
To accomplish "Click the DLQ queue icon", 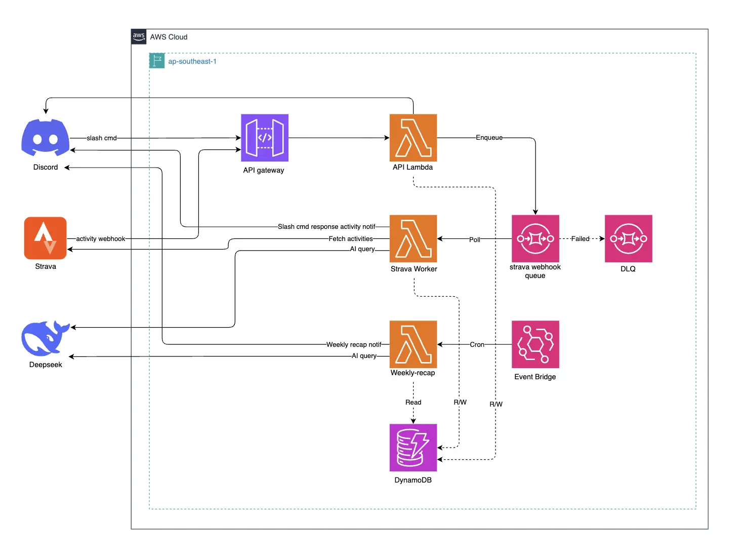I will [629, 238].
